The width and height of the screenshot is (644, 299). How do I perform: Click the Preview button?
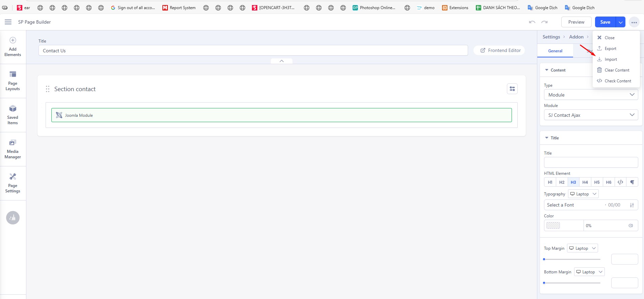tap(576, 22)
